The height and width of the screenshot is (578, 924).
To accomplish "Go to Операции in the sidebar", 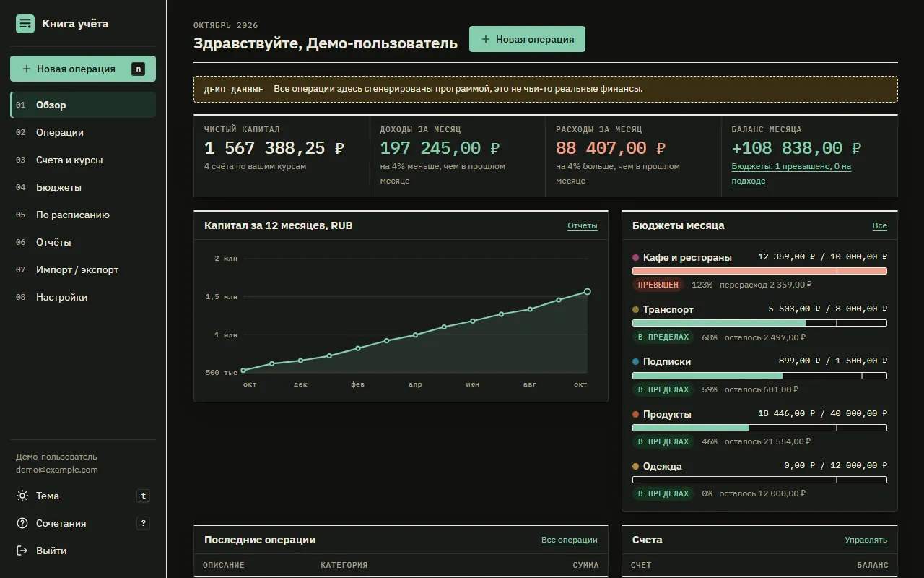I will (83, 132).
